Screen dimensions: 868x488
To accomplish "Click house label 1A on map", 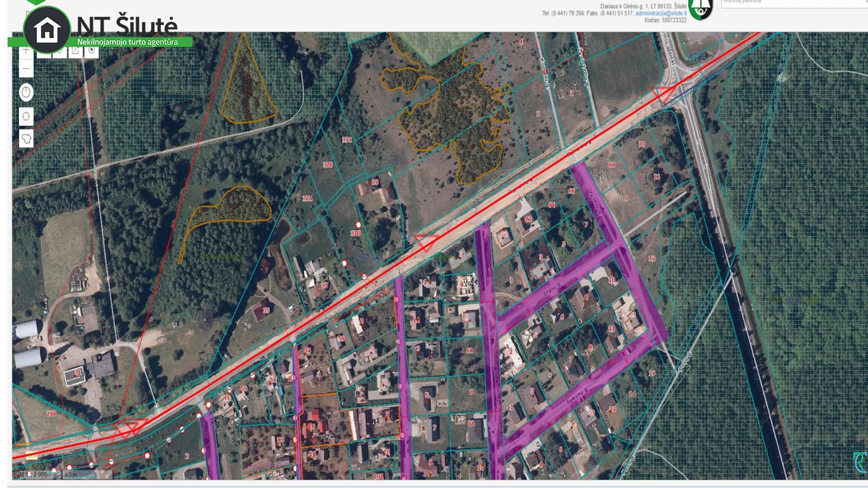I will point(417,320).
